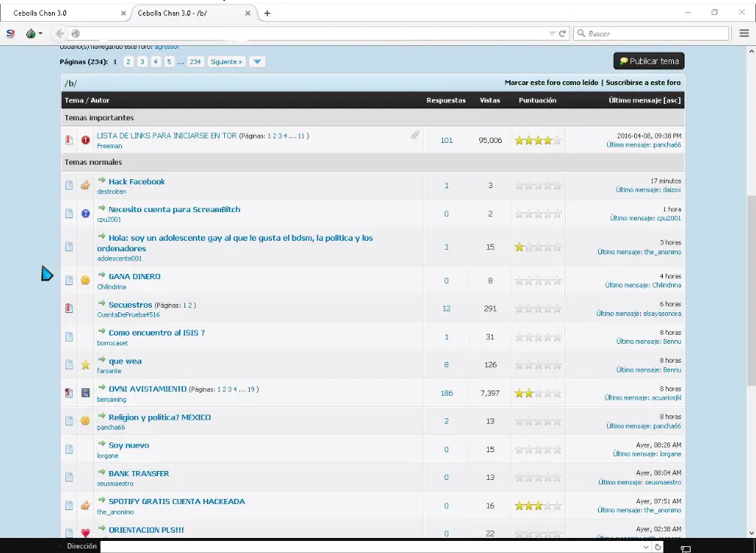This screenshot has width=756, height=553.
Task: Jump to page 234 of the forum
Action: tap(195, 62)
